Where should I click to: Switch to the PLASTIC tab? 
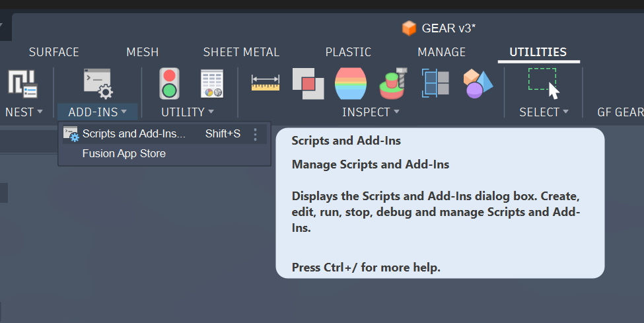point(348,52)
